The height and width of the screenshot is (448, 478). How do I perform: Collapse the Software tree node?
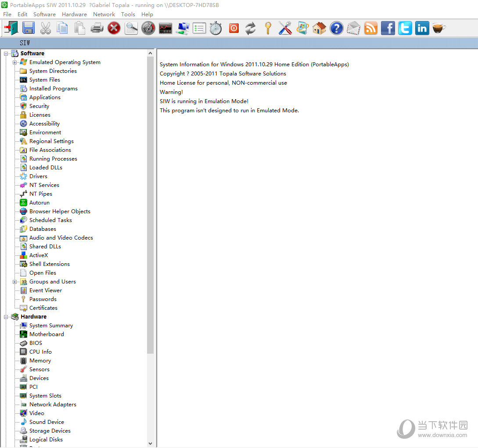(6, 54)
